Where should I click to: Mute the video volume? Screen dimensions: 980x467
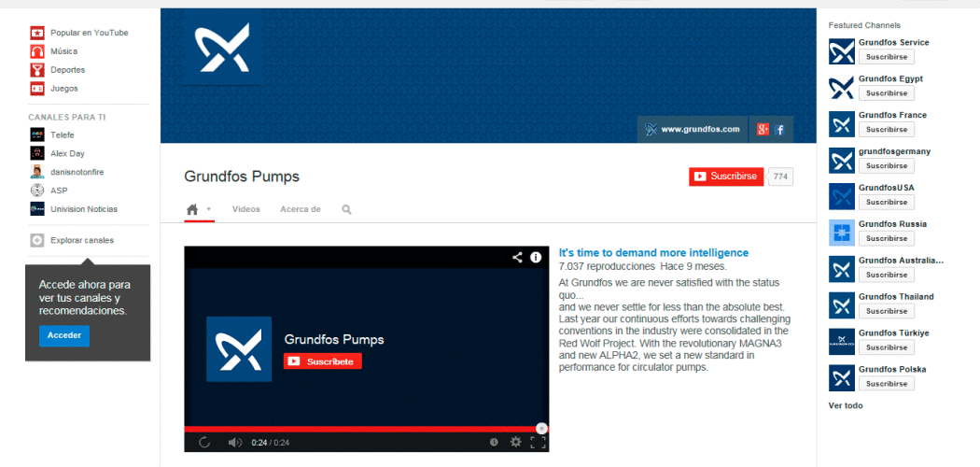(x=234, y=443)
